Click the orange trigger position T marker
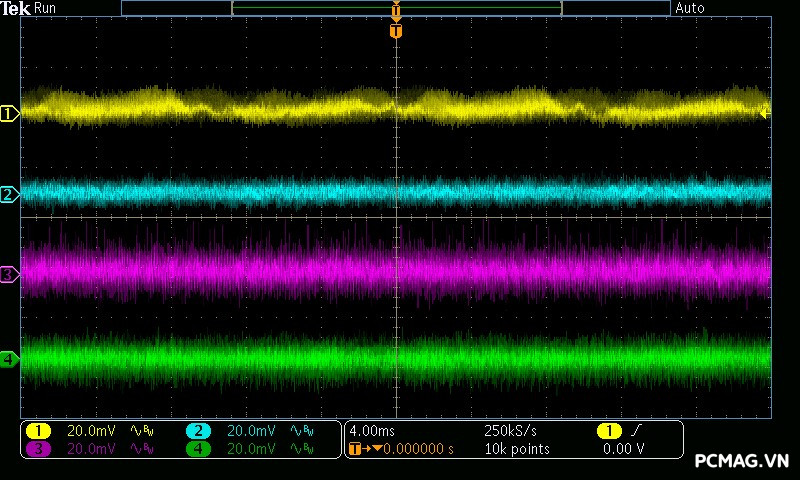This screenshot has width=800, height=480. 396,31
